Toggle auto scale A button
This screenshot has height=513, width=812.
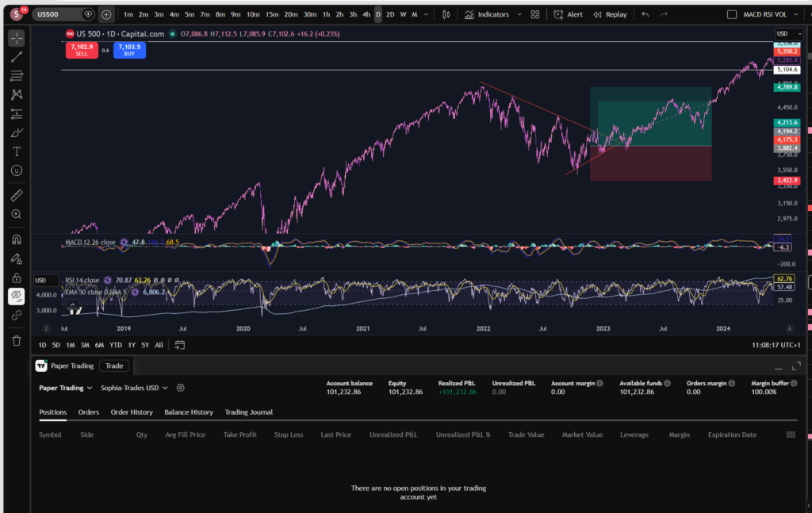click(x=789, y=329)
